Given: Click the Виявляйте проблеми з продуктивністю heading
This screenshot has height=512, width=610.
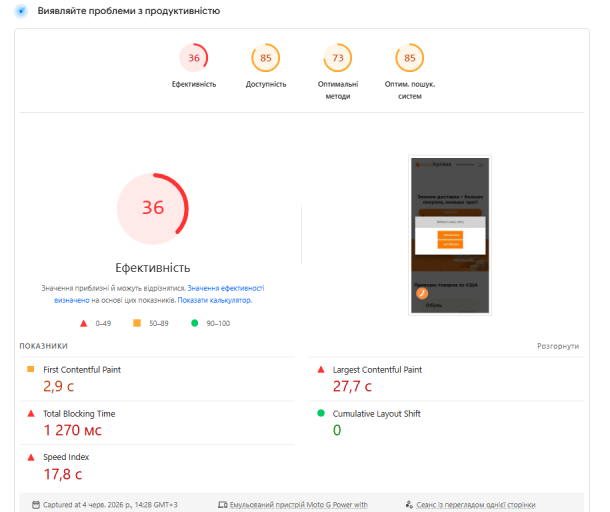Looking at the screenshot, I should pyautogui.click(x=128, y=11).
